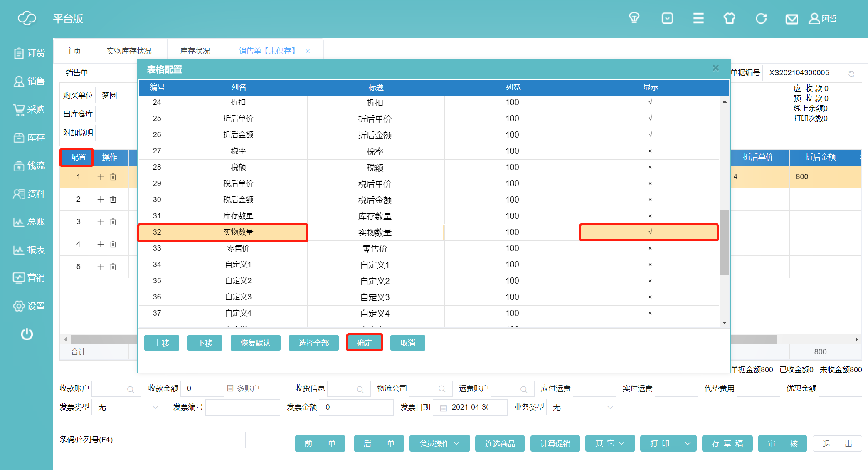Screen dimensions: 868x470
Task: Open the mail envelope icon
Action: point(792,19)
